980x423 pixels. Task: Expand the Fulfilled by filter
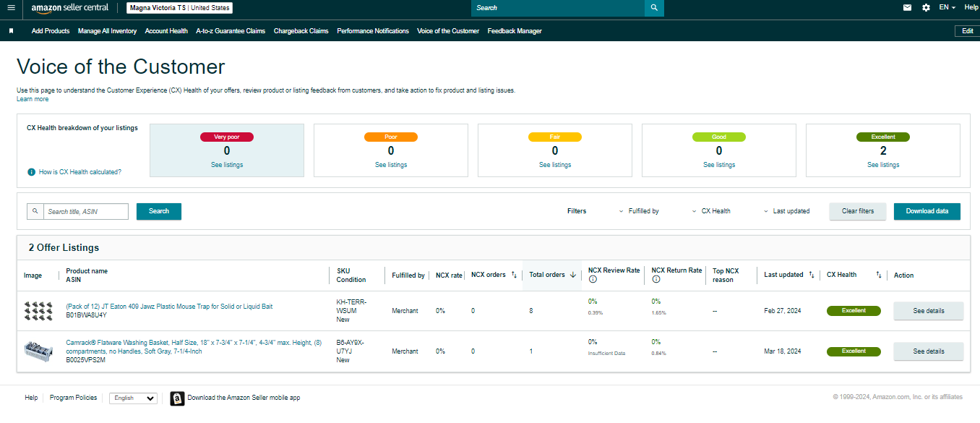639,211
